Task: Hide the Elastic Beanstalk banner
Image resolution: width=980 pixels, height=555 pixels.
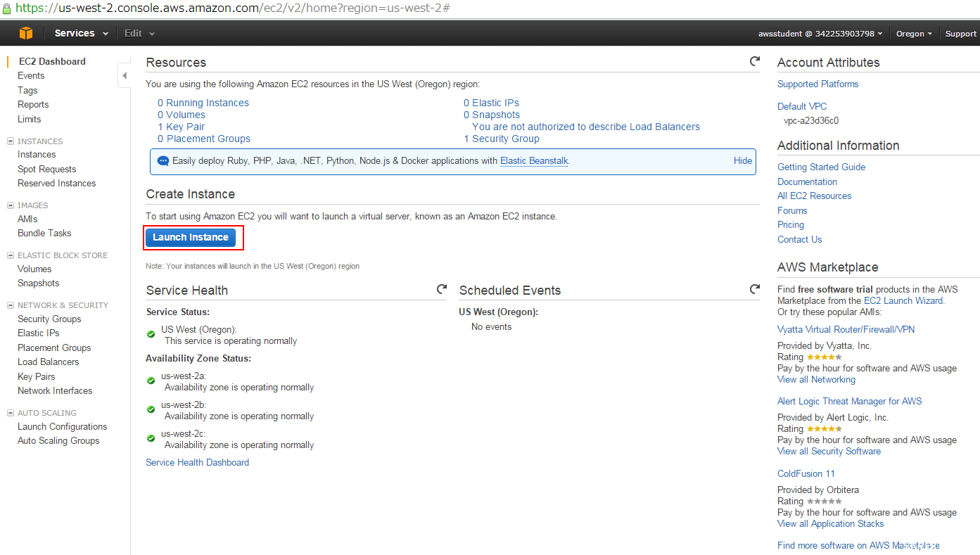Action: (x=742, y=160)
